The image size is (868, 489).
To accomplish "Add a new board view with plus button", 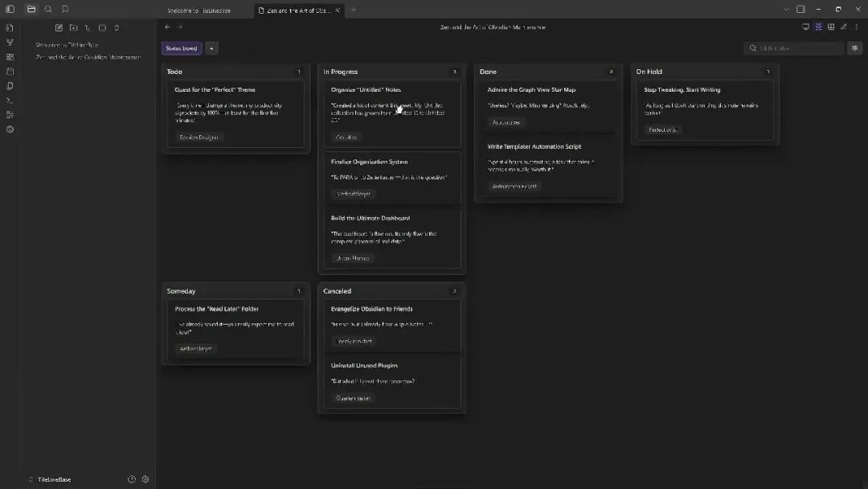I will point(211,48).
